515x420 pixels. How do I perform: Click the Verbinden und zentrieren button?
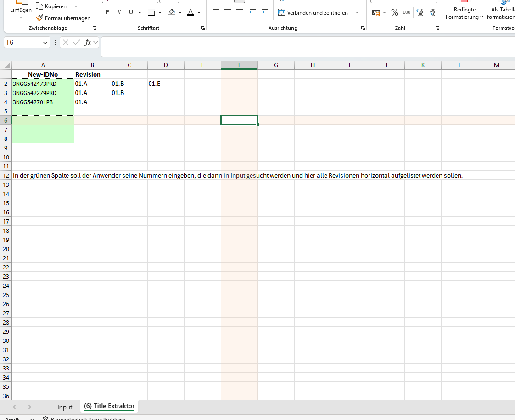(313, 12)
